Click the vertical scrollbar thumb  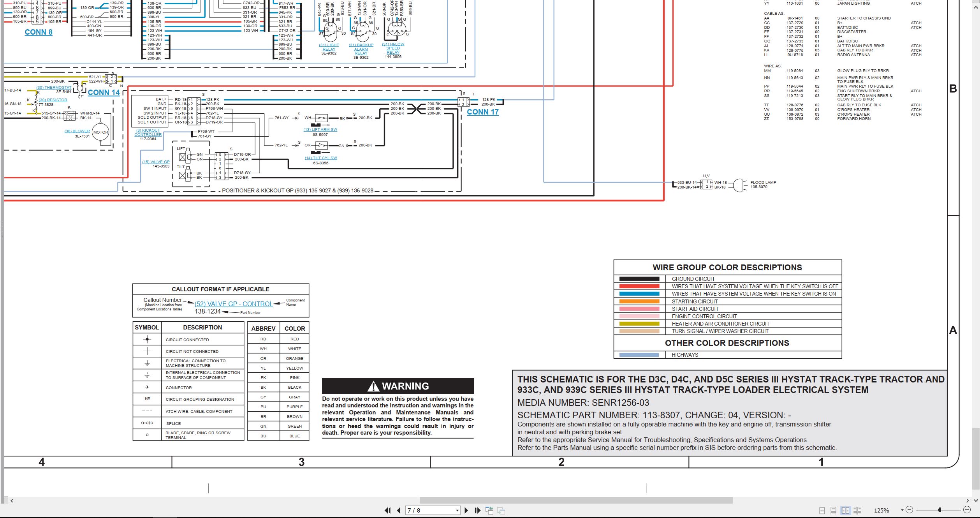(x=976, y=459)
